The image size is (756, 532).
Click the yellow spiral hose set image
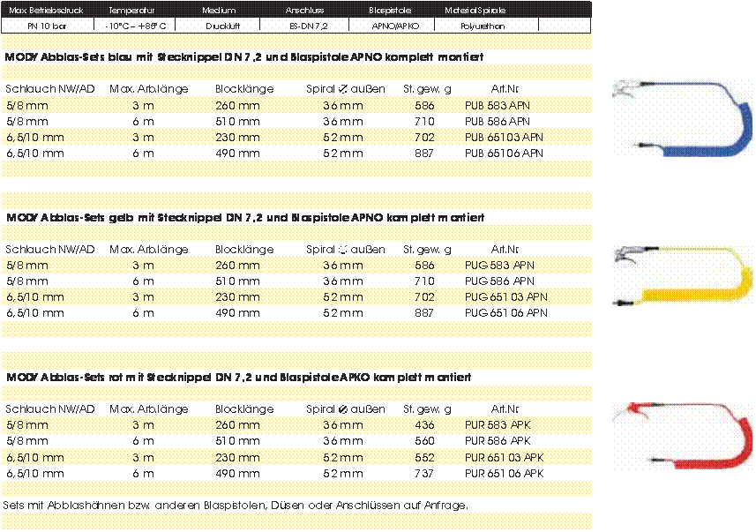682,275
